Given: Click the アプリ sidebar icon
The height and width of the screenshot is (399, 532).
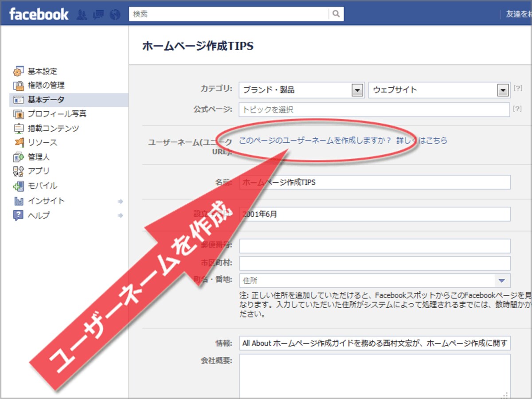Looking at the screenshot, I should coord(19,171).
